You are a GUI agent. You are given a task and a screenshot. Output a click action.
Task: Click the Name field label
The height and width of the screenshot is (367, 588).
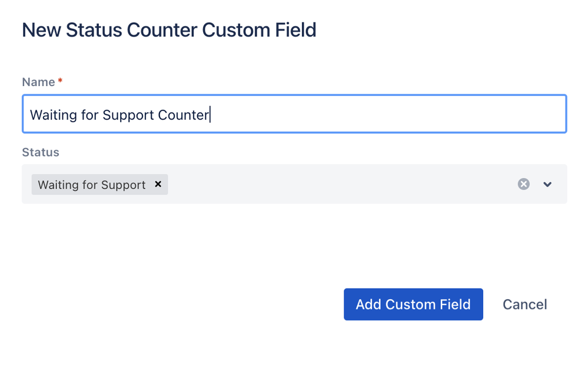(x=38, y=82)
